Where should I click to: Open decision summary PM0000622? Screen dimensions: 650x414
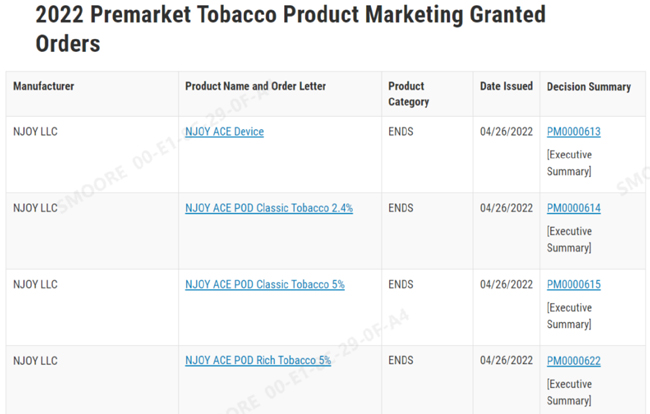pos(573,360)
